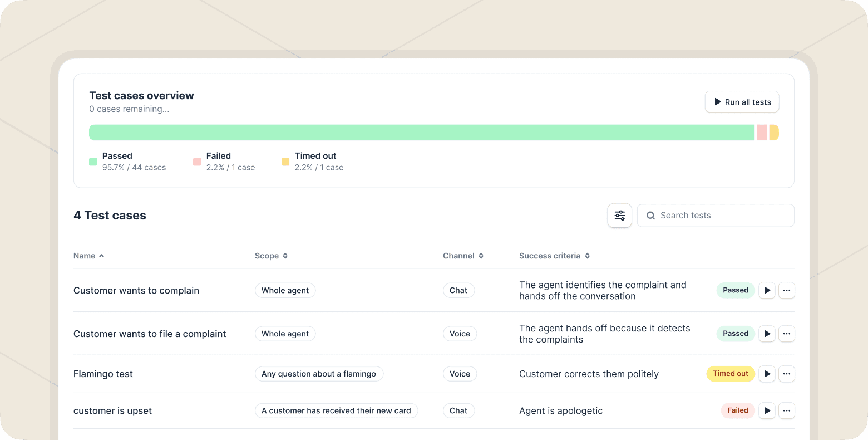This screenshot has width=868, height=440.
Task: Click 2.2% / 1 case under Failed
Action: click(230, 167)
